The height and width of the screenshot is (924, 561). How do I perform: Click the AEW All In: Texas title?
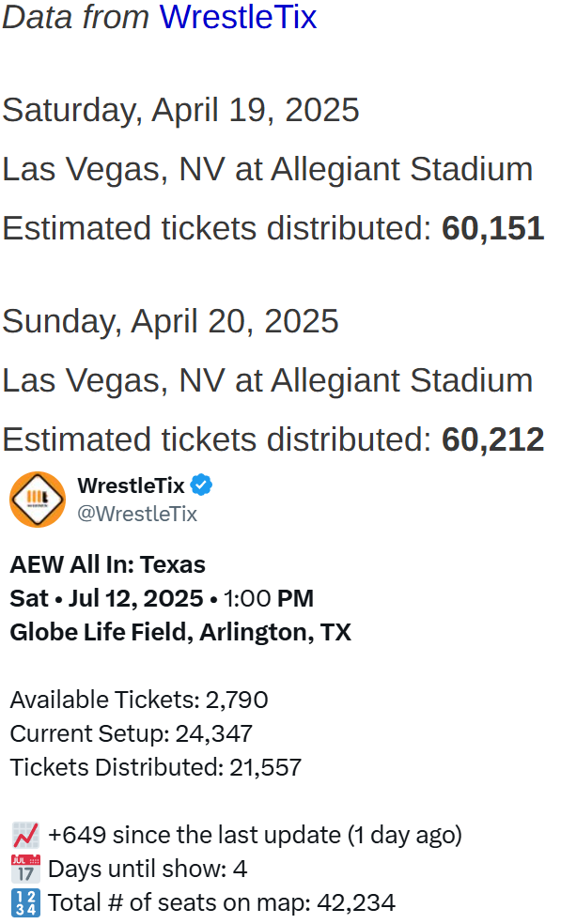click(107, 564)
